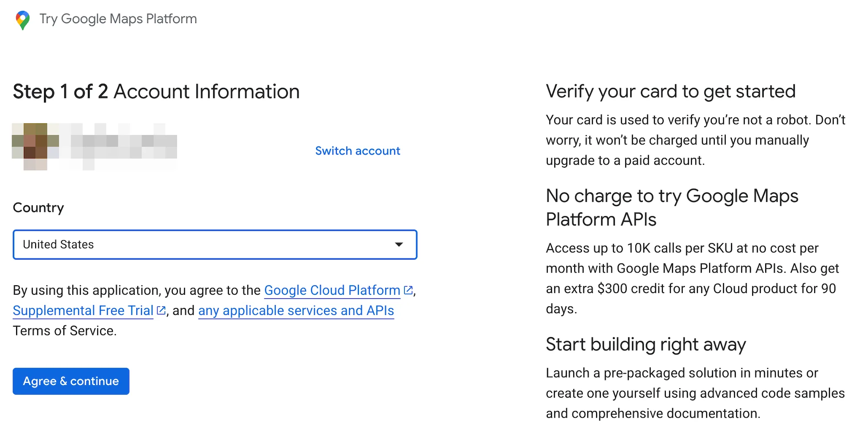Click the $300 credit paragraph text

point(693,278)
